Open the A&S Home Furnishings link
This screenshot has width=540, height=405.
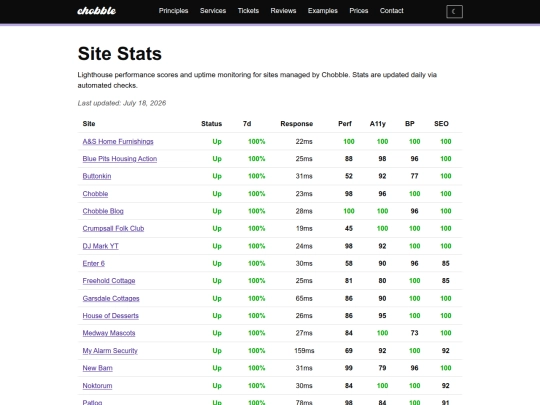[x=118, y=142]
